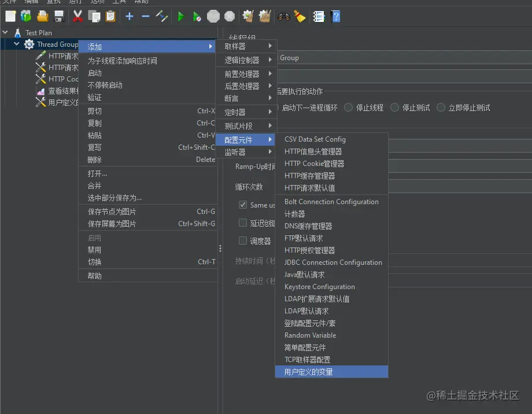Click 保存节点为图片 menu entry

point(148,212)
